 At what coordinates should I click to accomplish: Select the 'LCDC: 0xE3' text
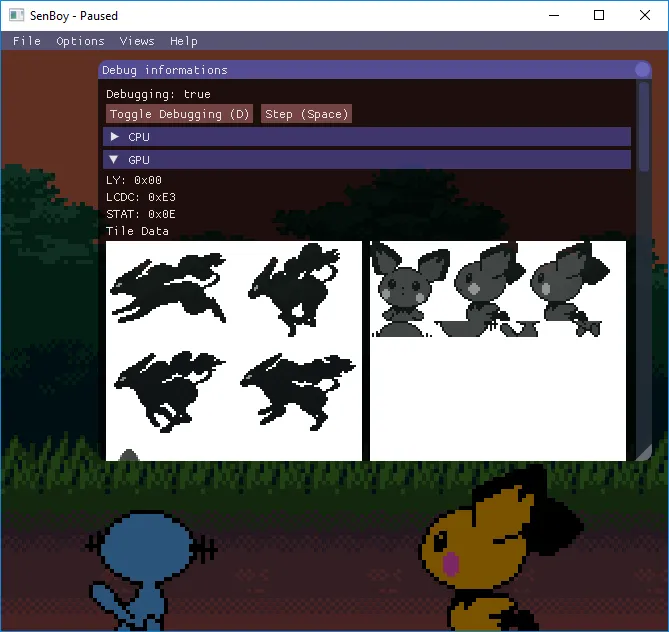pos(141,197)
